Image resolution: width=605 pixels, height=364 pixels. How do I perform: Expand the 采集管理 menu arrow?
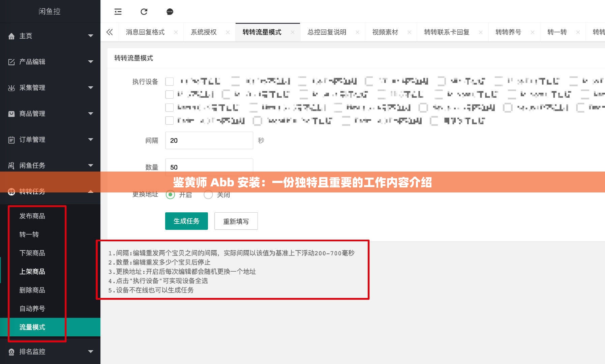coord(91,88)
